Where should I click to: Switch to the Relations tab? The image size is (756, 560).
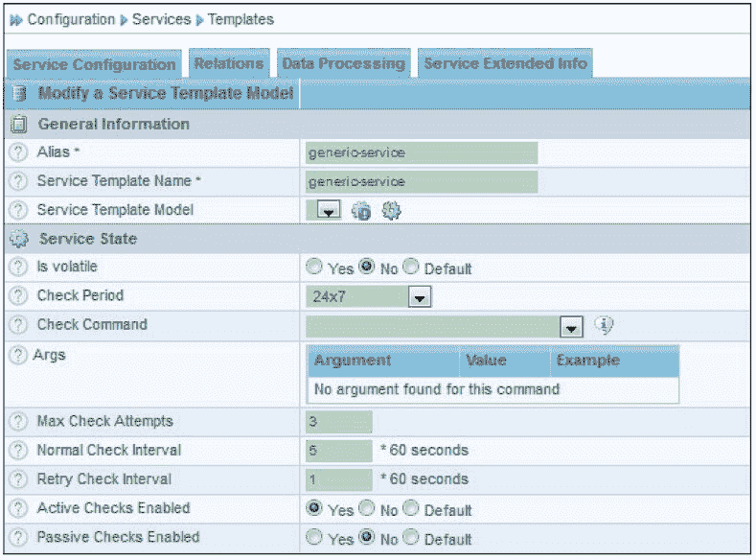point(228,63)
